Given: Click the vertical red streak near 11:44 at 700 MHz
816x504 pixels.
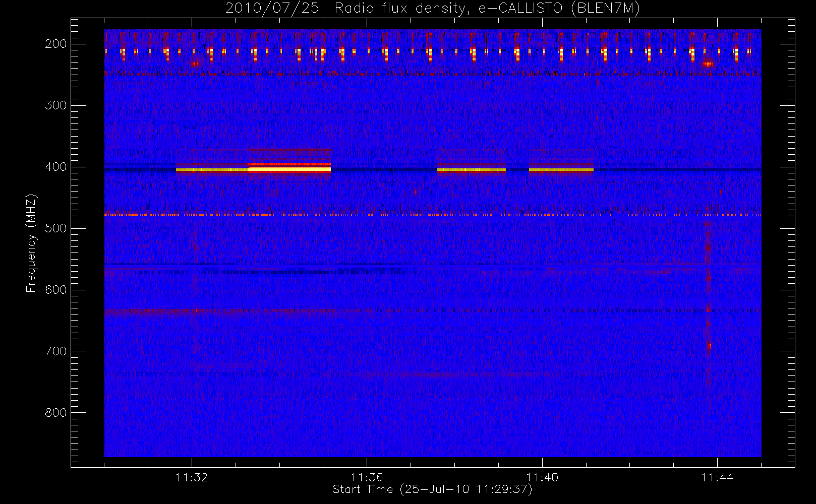Looking at the screenshot, I should pyautogui.click(x=709, y=347).
